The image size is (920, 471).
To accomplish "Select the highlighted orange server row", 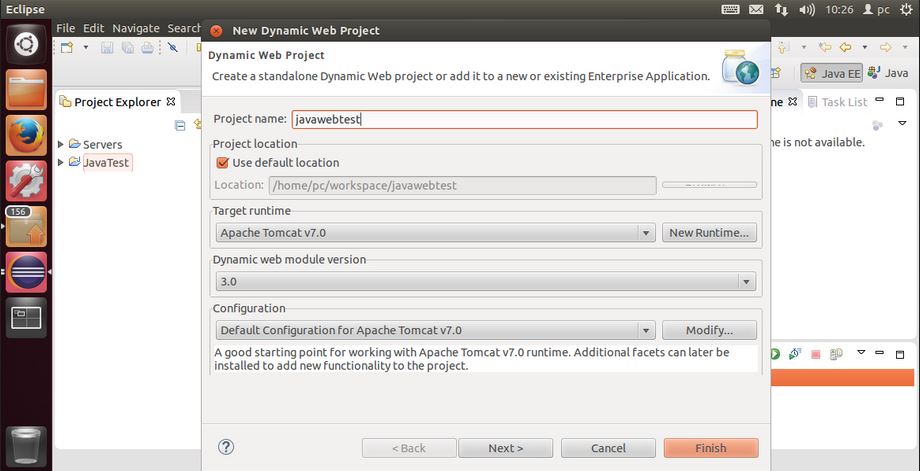I will [x=842, y=378].
